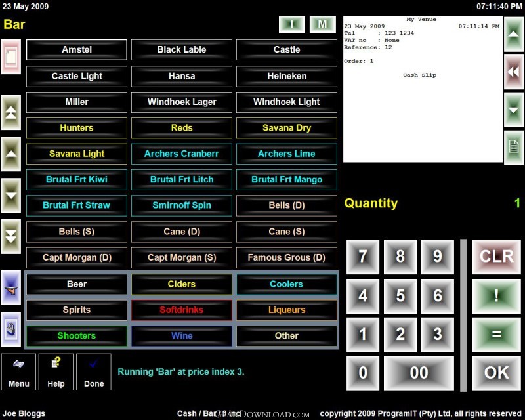This screenshot has height=420, width=525.
Task: Select Smirnoff Spin
Action: [x=182, y=205]
